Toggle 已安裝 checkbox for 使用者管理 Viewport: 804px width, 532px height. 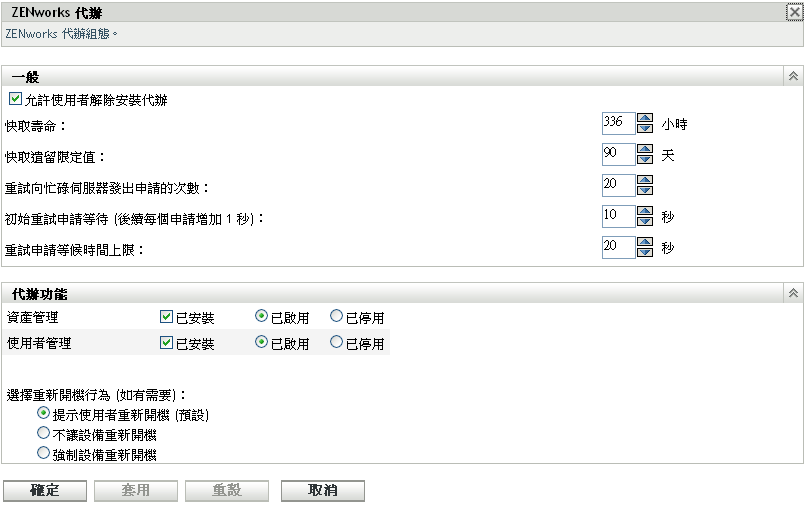click(x=166, y=342)
